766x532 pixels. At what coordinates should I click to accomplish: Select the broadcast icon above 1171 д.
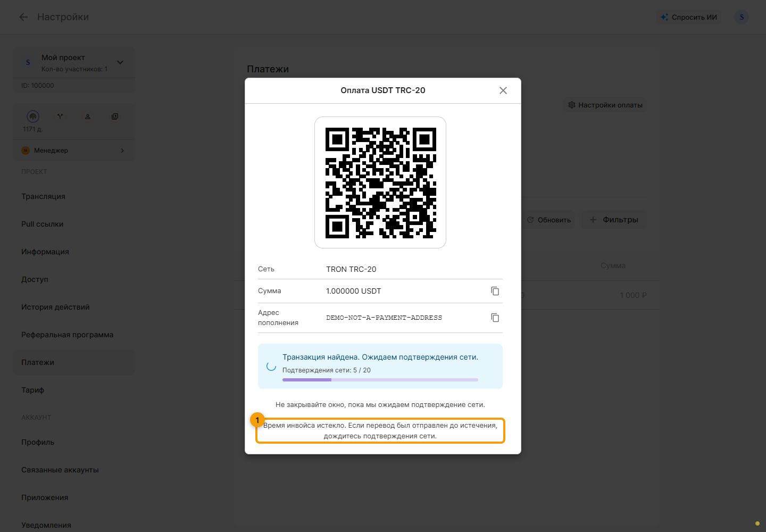(33, 117)
